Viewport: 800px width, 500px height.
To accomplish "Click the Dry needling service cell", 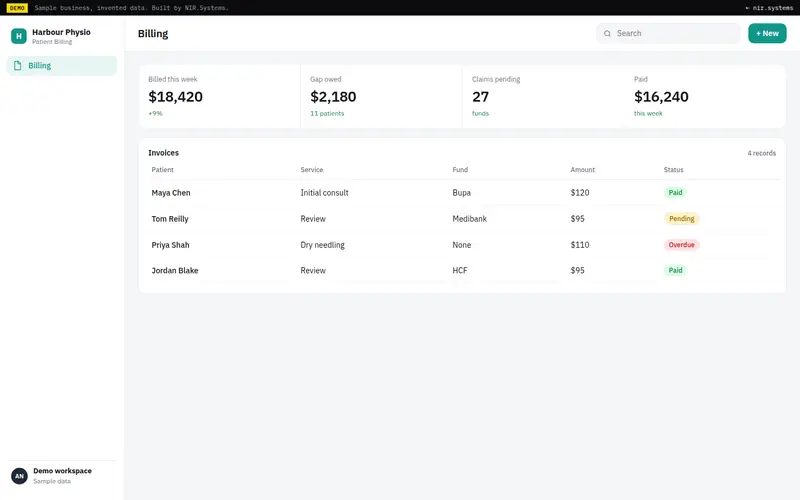I will click(x=322, y=245).
